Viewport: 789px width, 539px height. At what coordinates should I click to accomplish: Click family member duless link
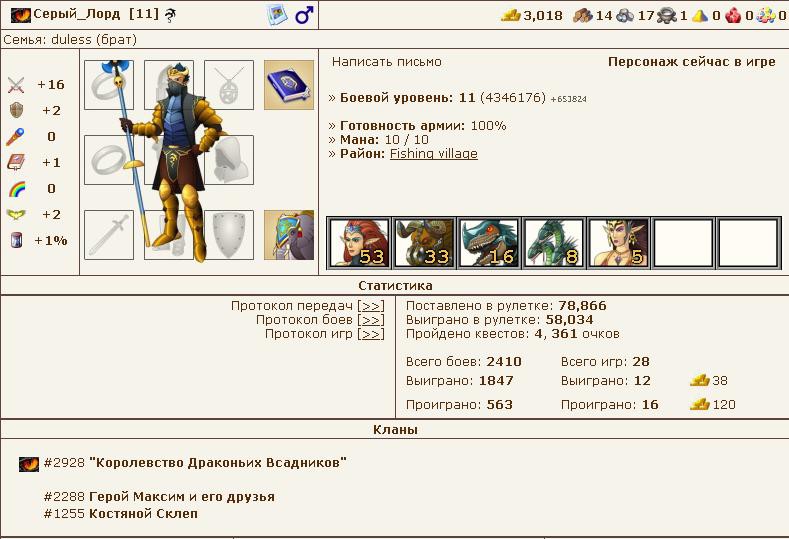[71, 40]
